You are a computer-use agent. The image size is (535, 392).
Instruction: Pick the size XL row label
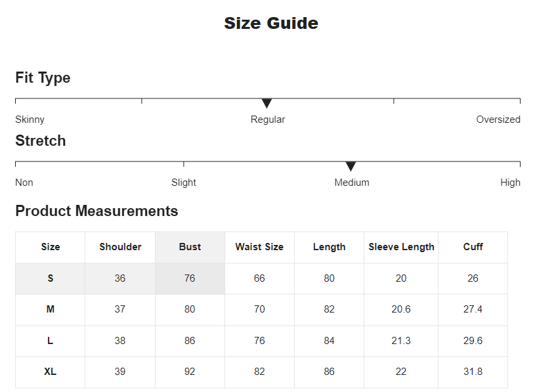click(x=51, y=372)
